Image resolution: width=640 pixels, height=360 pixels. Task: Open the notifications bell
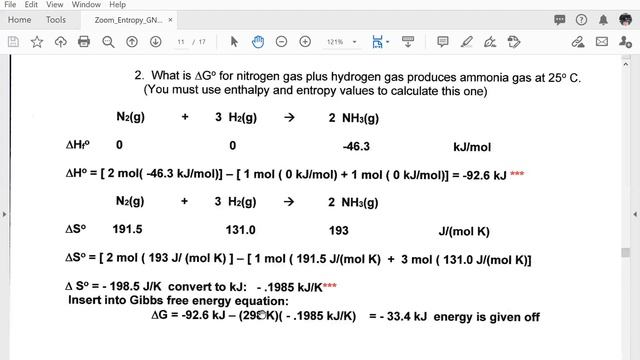603,20
